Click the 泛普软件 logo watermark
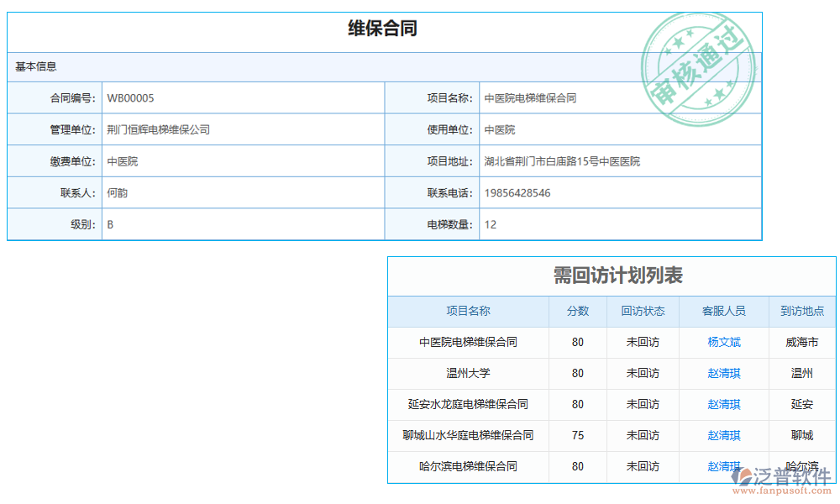The width and height of the screenshot is (840, 504). pos(781,479)
